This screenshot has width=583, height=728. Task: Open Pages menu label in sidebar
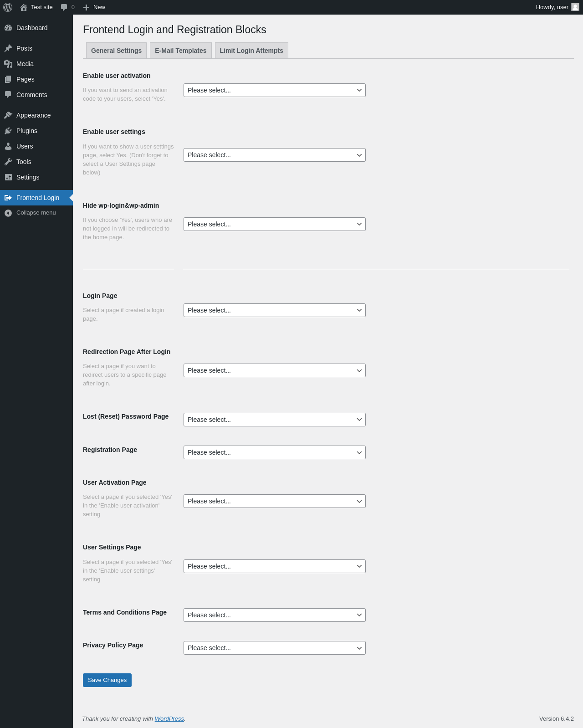(26, 79)
